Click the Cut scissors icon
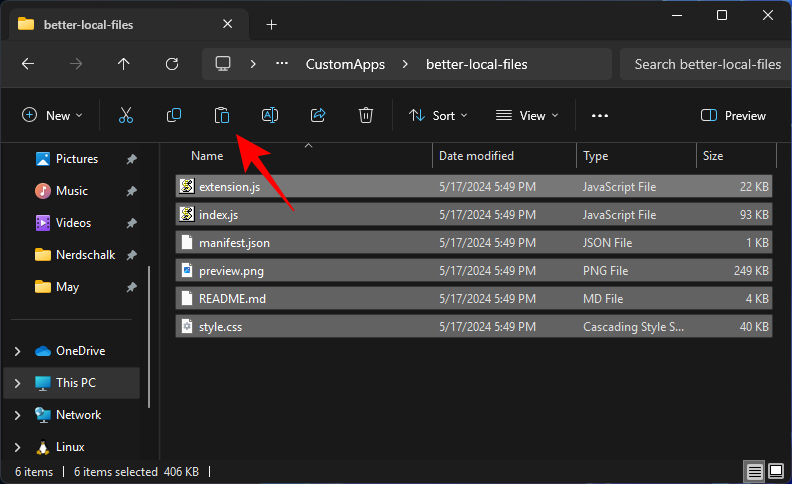Image resolution: width=792 pixels, height=484 pixels. pyautogui.click(x=126, y=116)
